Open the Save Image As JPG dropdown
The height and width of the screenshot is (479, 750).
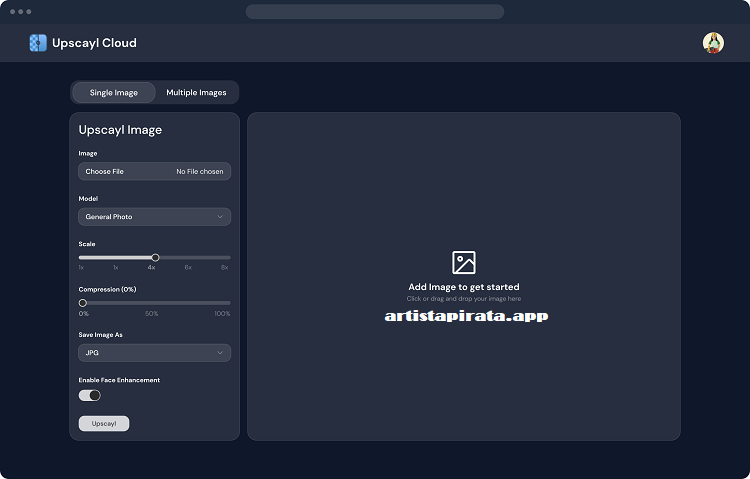click(154, 353)
